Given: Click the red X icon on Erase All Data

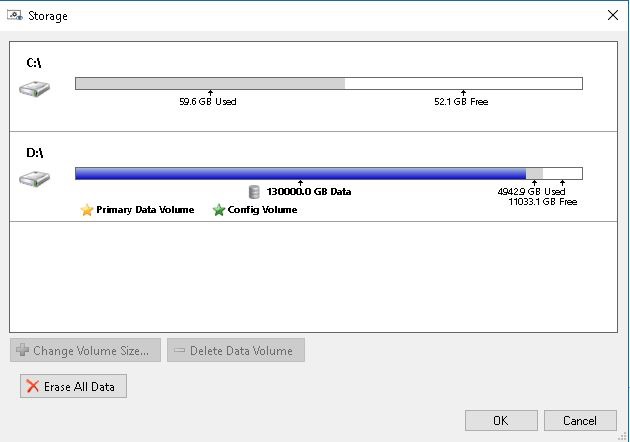Looking at the screenshot, I should tap(33, 387).
